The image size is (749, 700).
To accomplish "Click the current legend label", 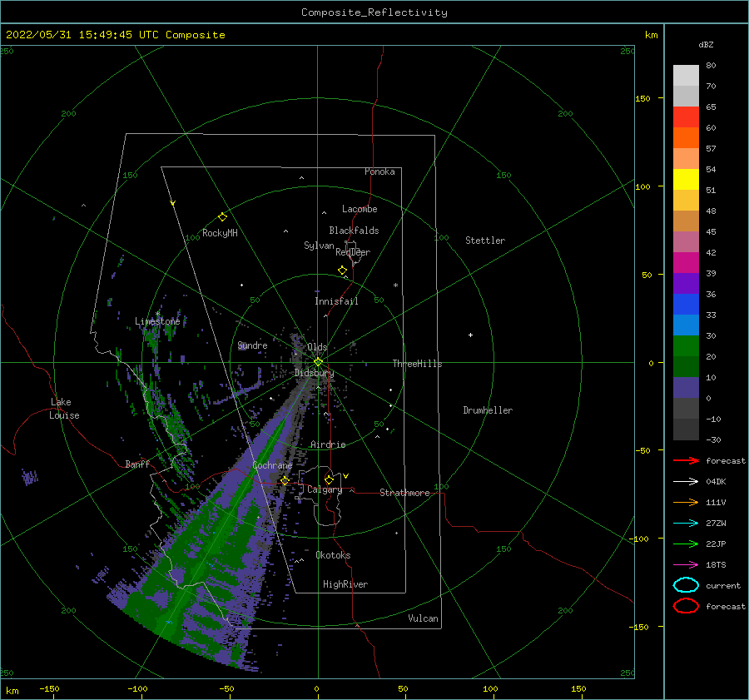I will pyautogui.click(x=722, y=585).
